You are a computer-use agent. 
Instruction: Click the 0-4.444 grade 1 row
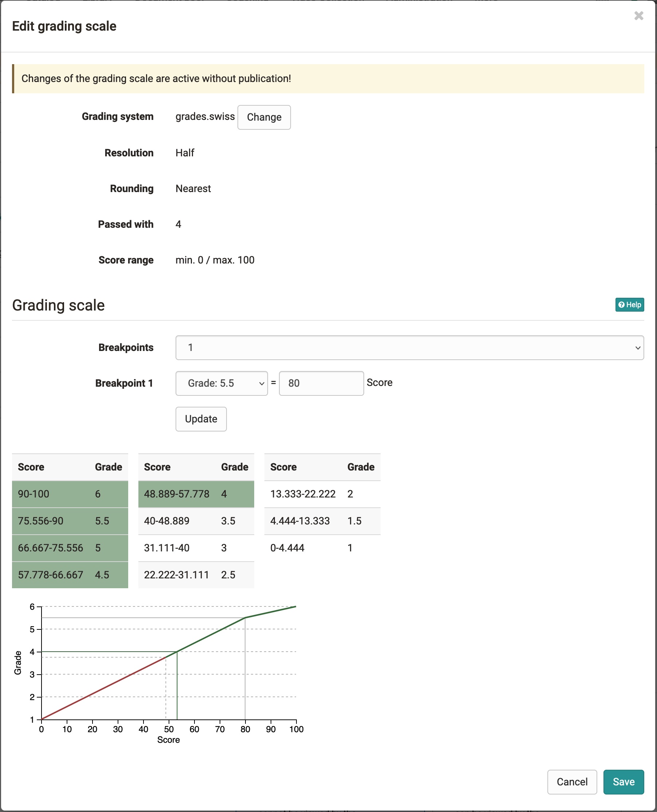click(x=322, y=548)
